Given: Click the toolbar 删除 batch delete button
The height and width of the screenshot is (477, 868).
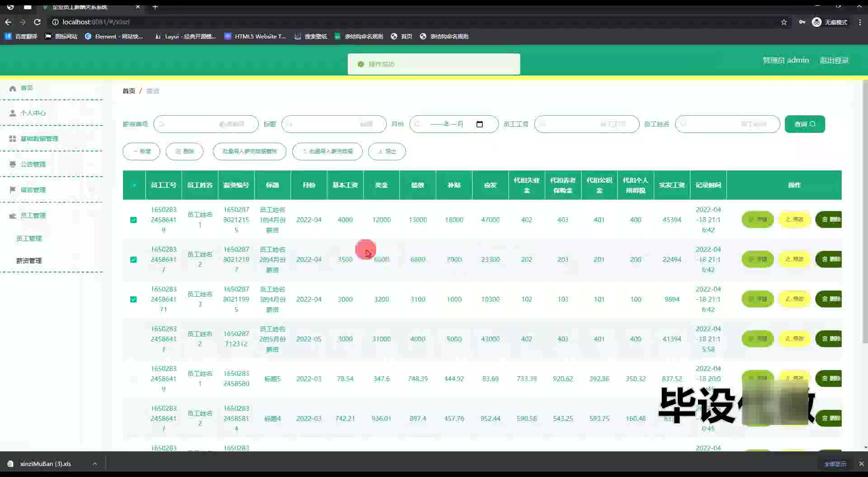Looking at the screenshot, I should (184, 151).
